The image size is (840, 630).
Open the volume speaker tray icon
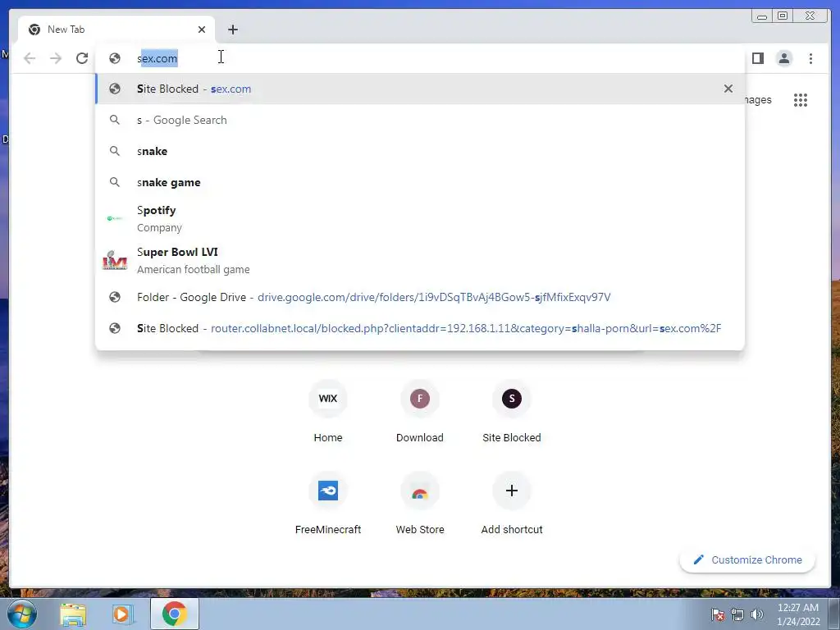756,614
